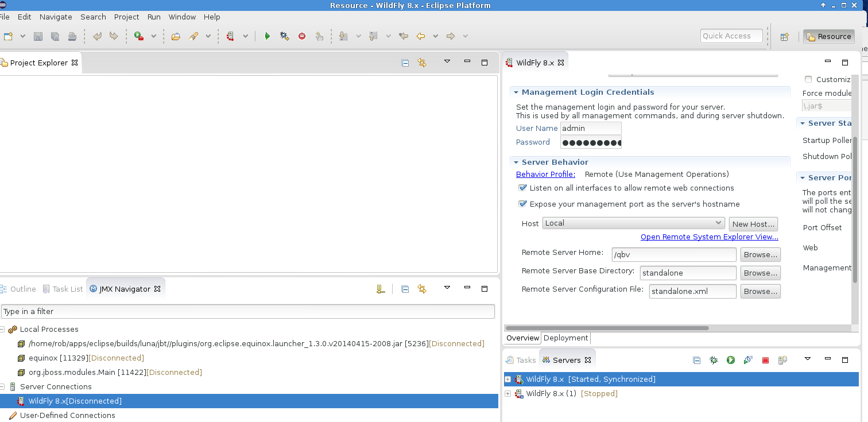Collapse all in Project Explorer
Screen dimensions: 868x422
click(x=405, y=63)
